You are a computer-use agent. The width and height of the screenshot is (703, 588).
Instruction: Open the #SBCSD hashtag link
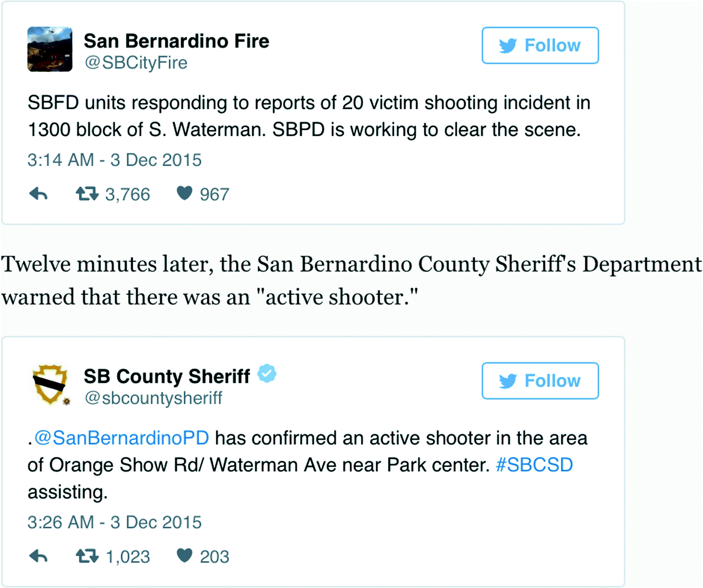pyautogui.click(x=534, y=465)
